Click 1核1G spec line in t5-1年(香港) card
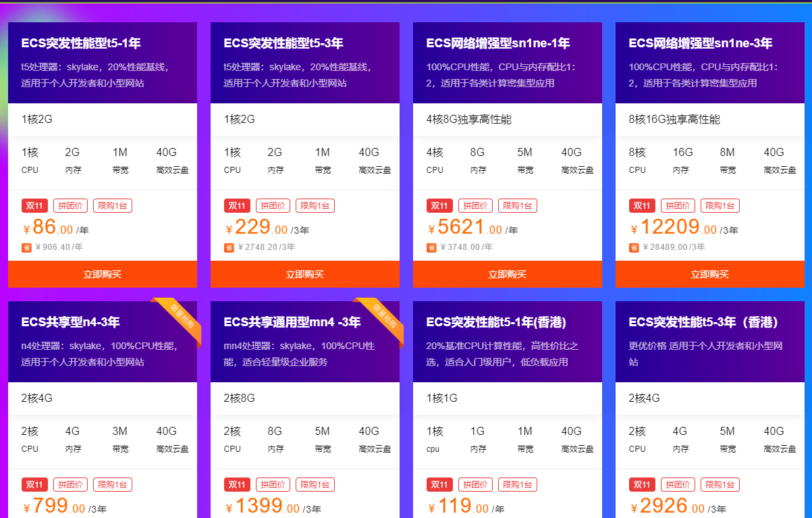Viewport: 812px width, 518px height. [442, 398]
